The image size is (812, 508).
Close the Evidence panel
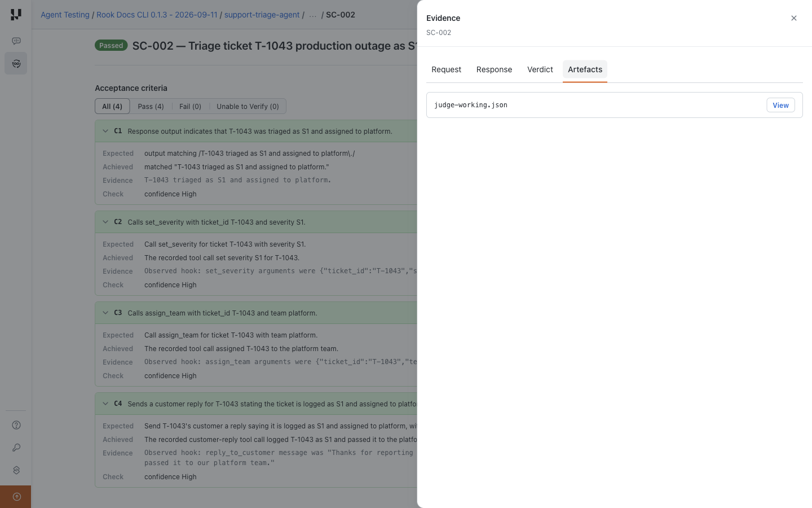[794, 18]
